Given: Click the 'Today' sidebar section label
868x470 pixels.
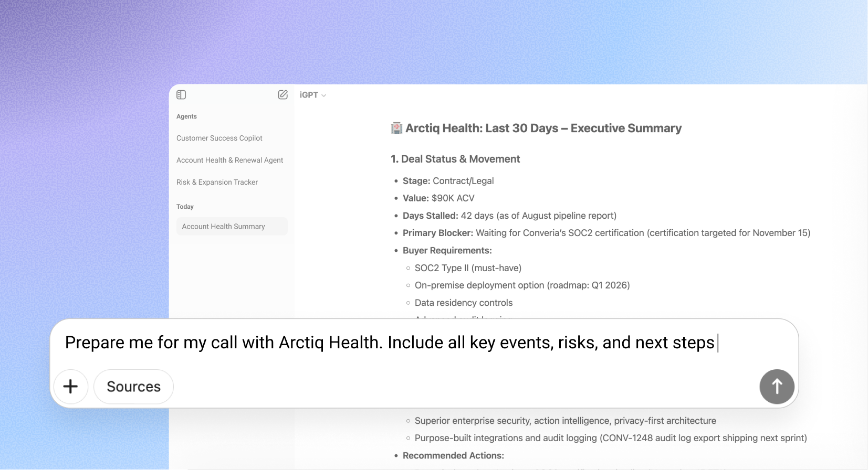Looking at the screenshot, I should (185, 207).
